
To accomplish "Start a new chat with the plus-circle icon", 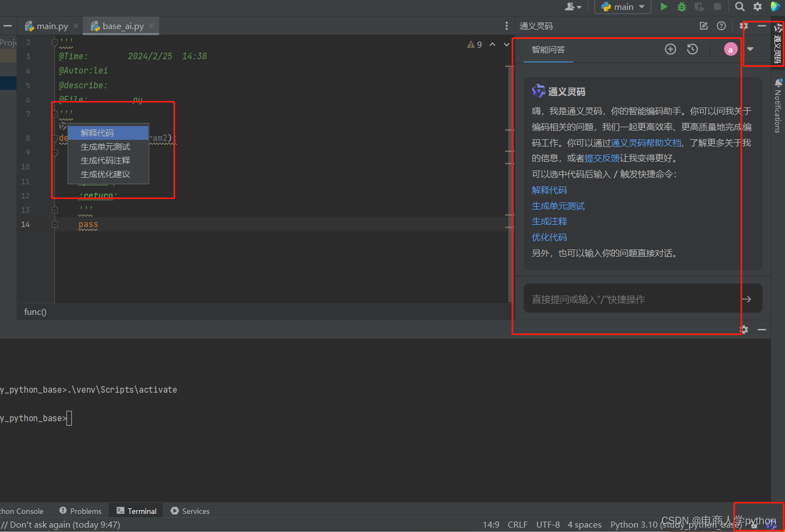I will (670, 49).
